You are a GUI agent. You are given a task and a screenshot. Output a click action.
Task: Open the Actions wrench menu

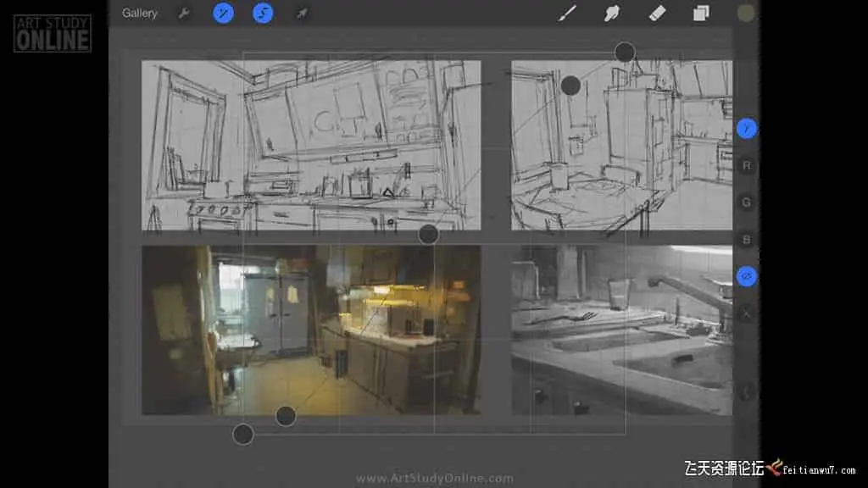pyautogui.click(x=184, y=14)
